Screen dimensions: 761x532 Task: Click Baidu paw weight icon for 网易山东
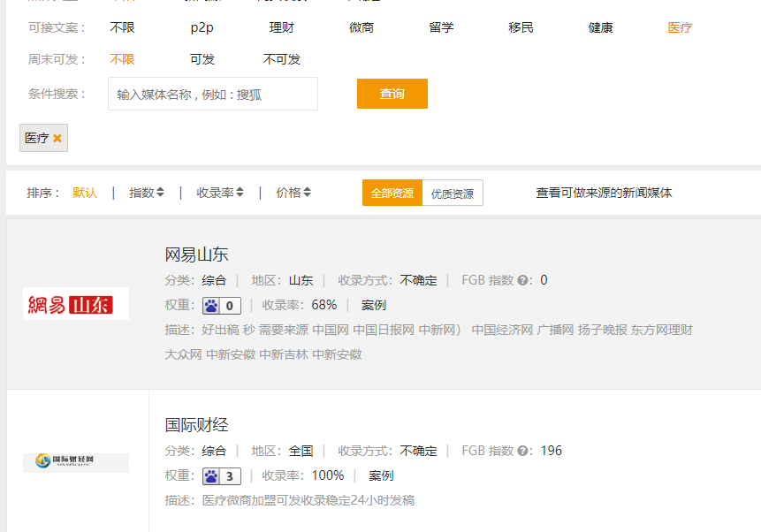coord(211,305)
